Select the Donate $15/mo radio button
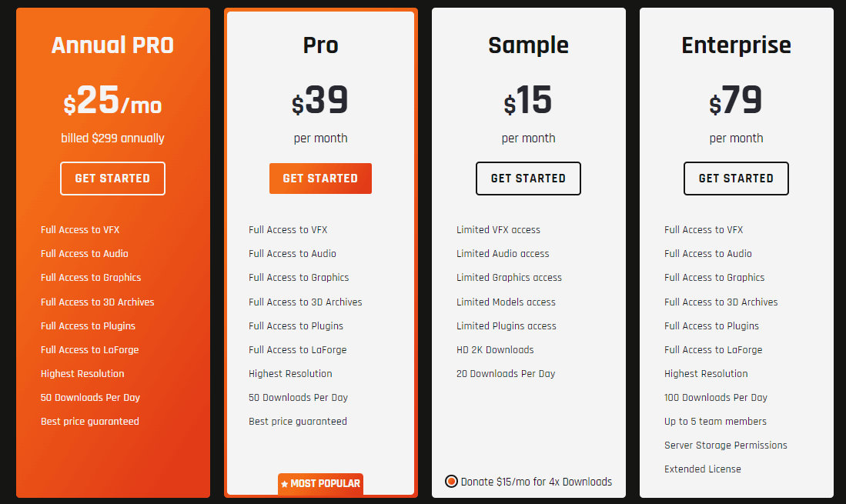 (451, 482)
